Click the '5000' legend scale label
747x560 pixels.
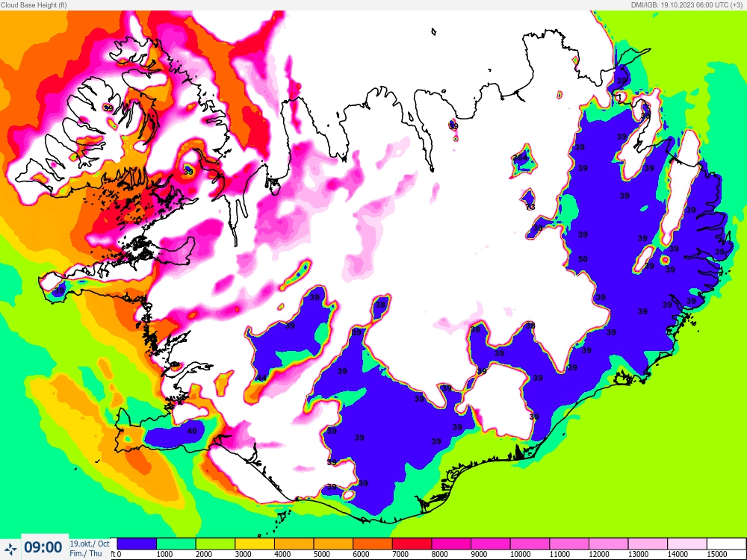point(321,554)
